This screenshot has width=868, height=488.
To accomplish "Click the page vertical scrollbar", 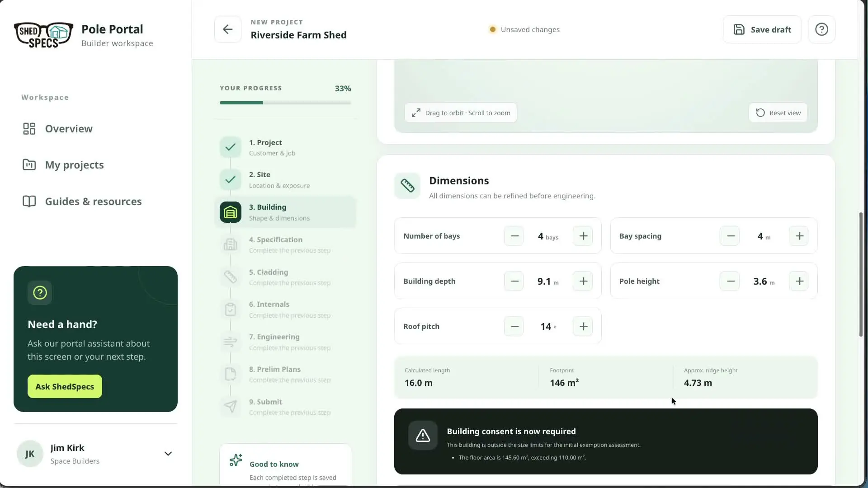I will [861, 274].
